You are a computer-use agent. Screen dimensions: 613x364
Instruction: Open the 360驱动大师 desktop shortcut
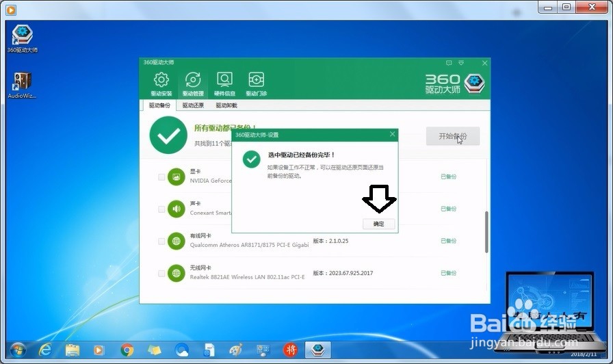coord(23,38)
